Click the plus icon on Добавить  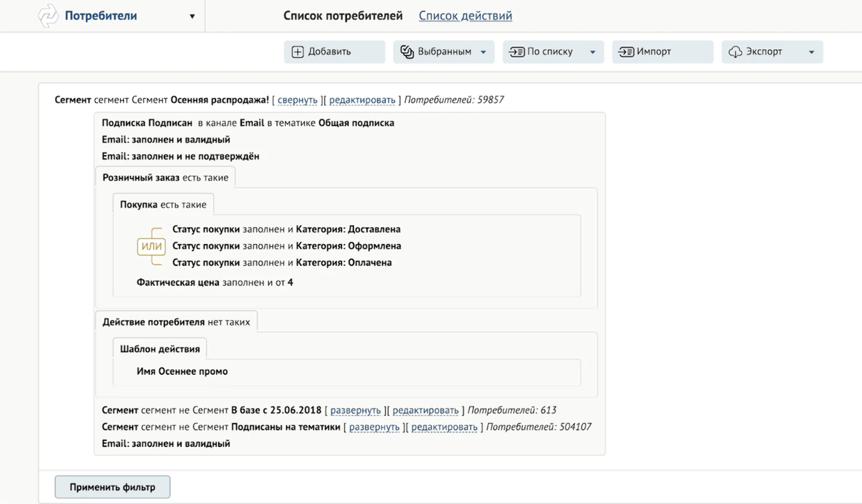point(298,52)
